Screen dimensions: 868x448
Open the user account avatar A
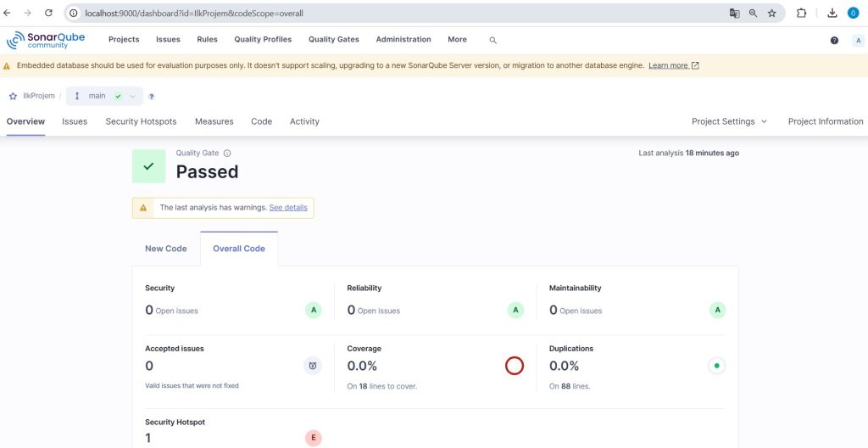pyautogui.click(x=858, y=41)
